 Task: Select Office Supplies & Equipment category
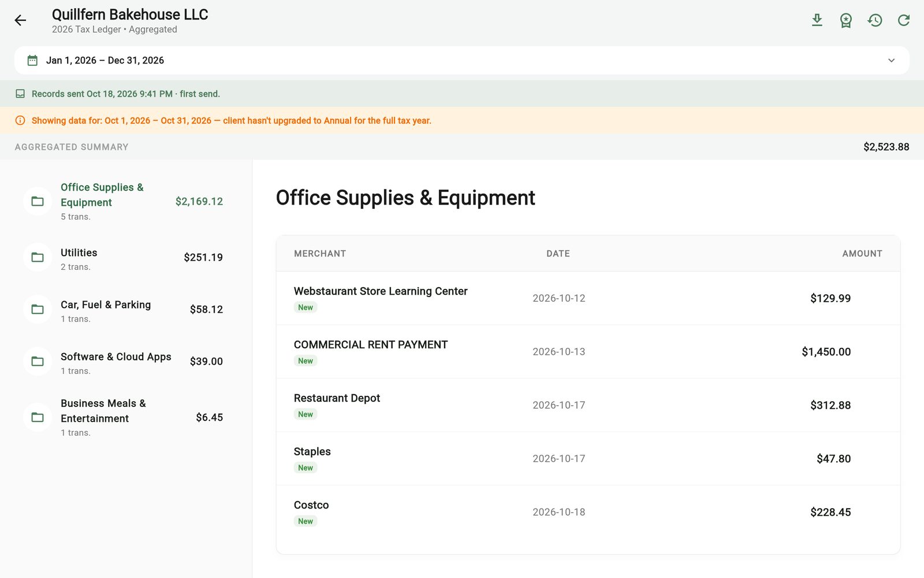tap(126, 201)
